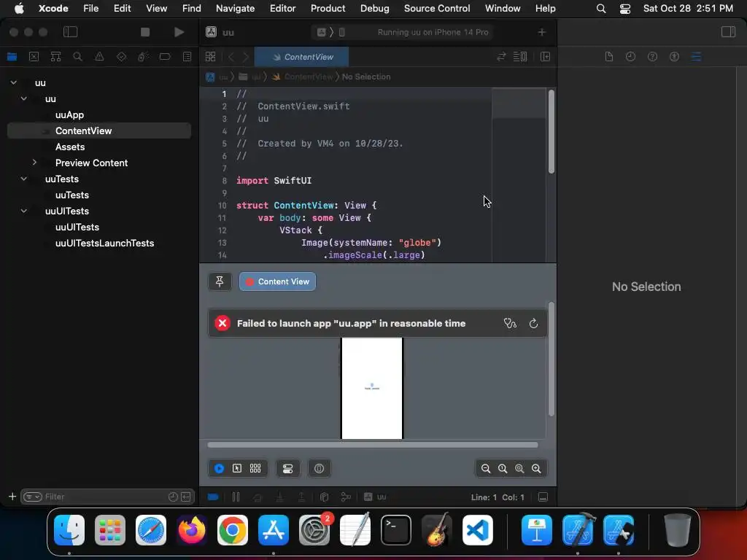
Task: Show the Quick Help inspector
Action: (x=652, y=57)
